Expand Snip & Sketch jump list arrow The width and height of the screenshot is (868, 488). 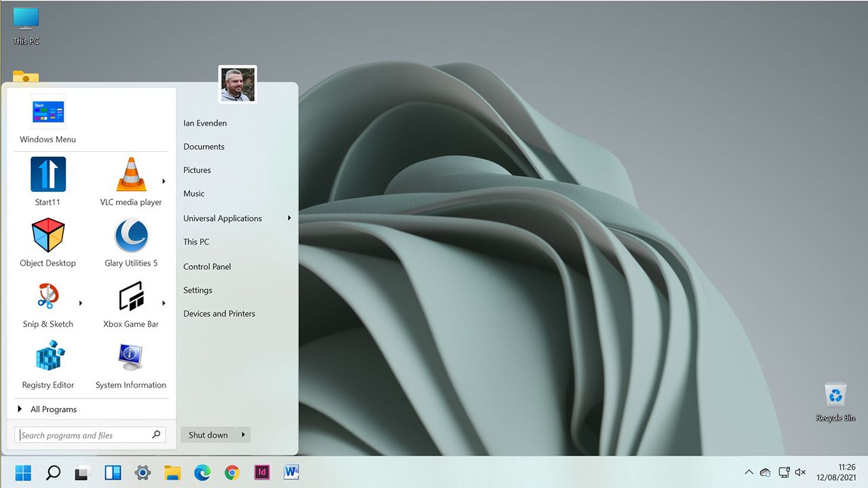click(81, 303)
